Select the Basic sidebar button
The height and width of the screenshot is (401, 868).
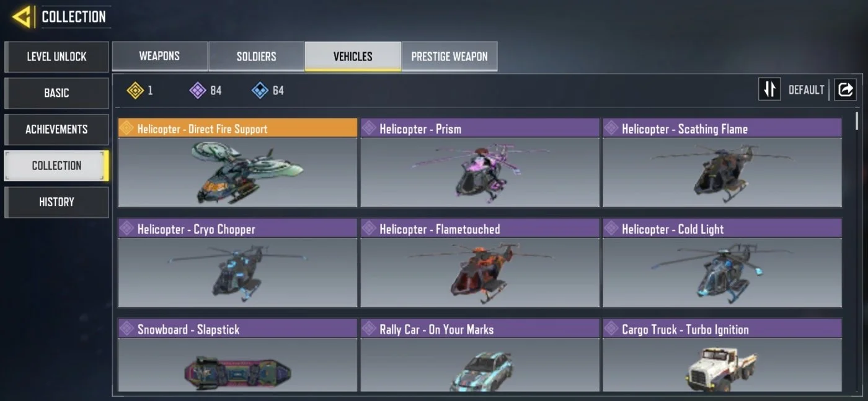pyautogui.click(x=56, y=93)
